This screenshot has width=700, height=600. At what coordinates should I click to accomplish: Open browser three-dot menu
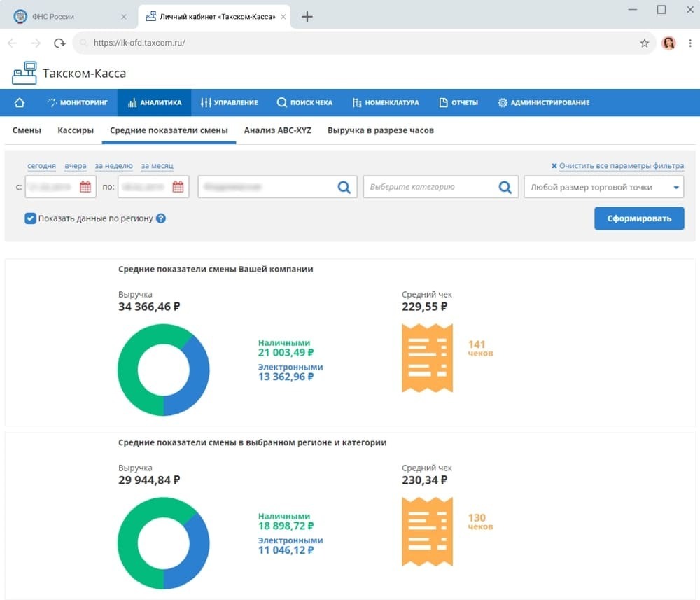click(690, 43)
